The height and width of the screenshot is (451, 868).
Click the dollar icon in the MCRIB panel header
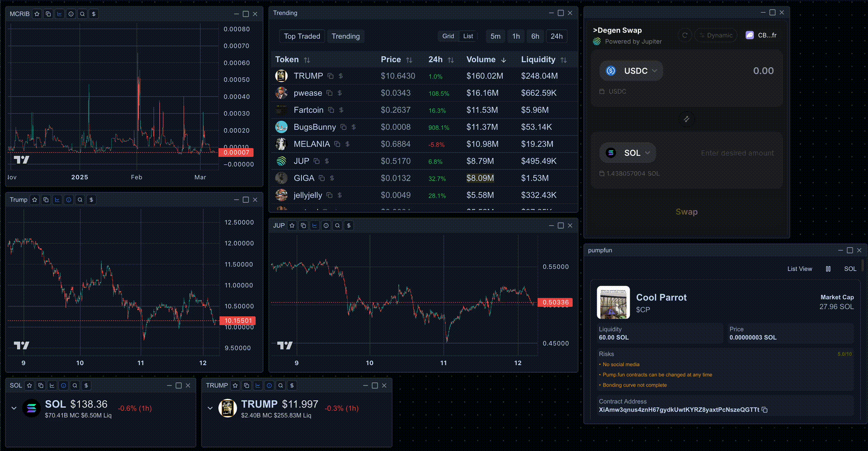pos(94,14)
